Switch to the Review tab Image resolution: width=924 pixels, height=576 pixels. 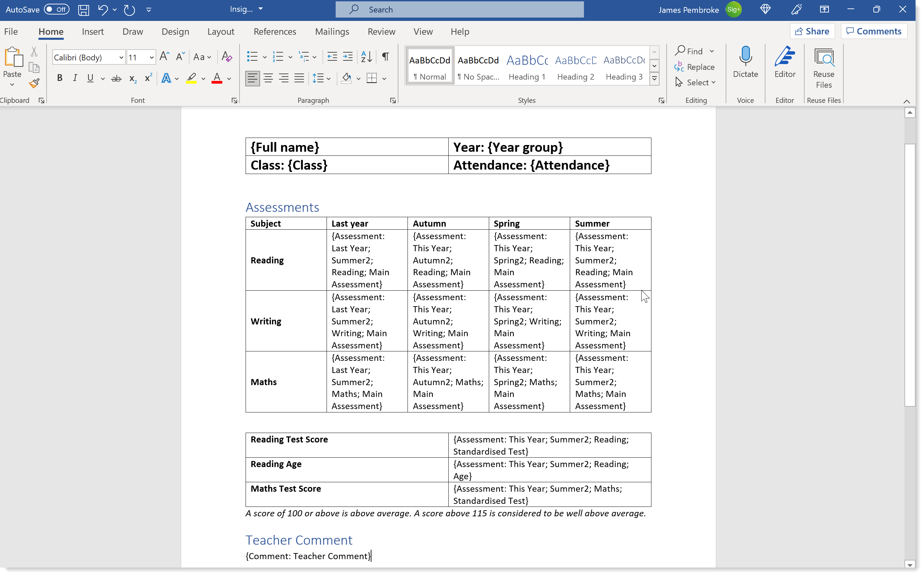point(382,32)
